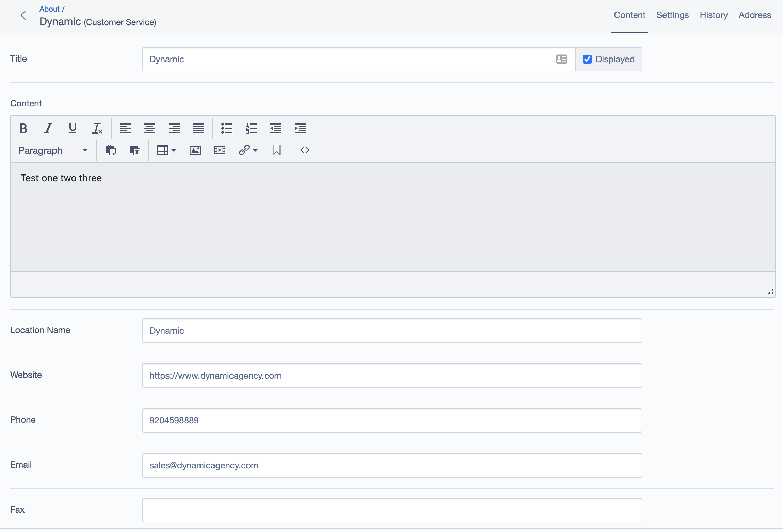The image size is (783, 532).
Task: Click the Source Code view icon
Action: click(x=304, y=150)
